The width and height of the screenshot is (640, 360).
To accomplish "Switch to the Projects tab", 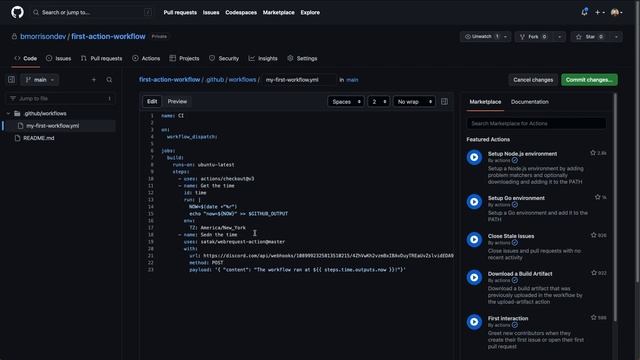I will pyautogui.click(x=184, y=58).
